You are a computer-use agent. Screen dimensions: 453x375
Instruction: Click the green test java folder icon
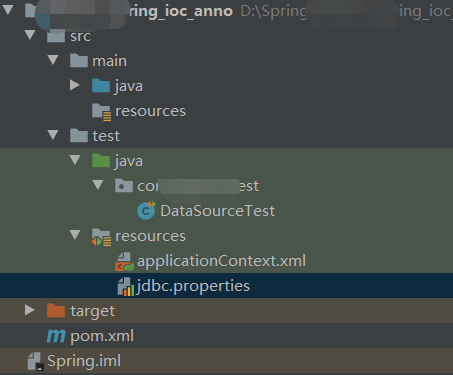pyautogui.click(x=101, y=161)
